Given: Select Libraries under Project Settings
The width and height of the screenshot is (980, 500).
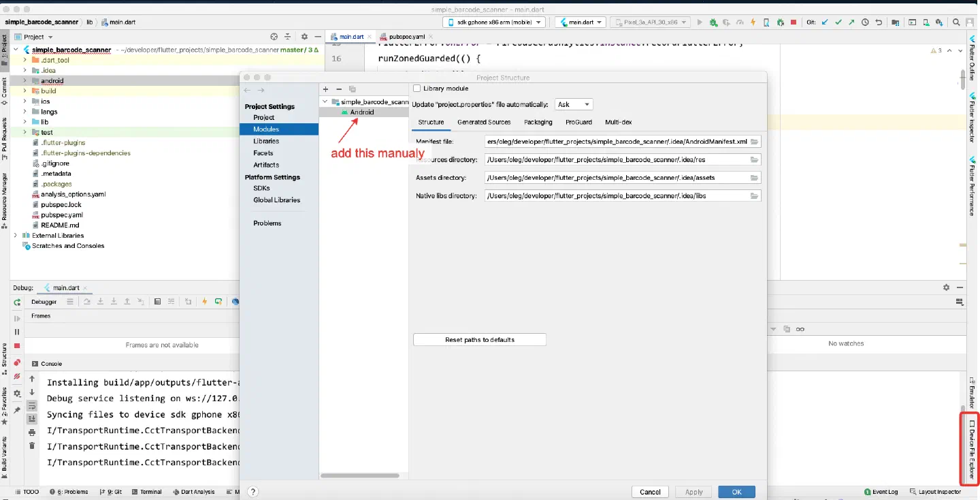Looking at the screenshot, I should (x=266, y=141).
